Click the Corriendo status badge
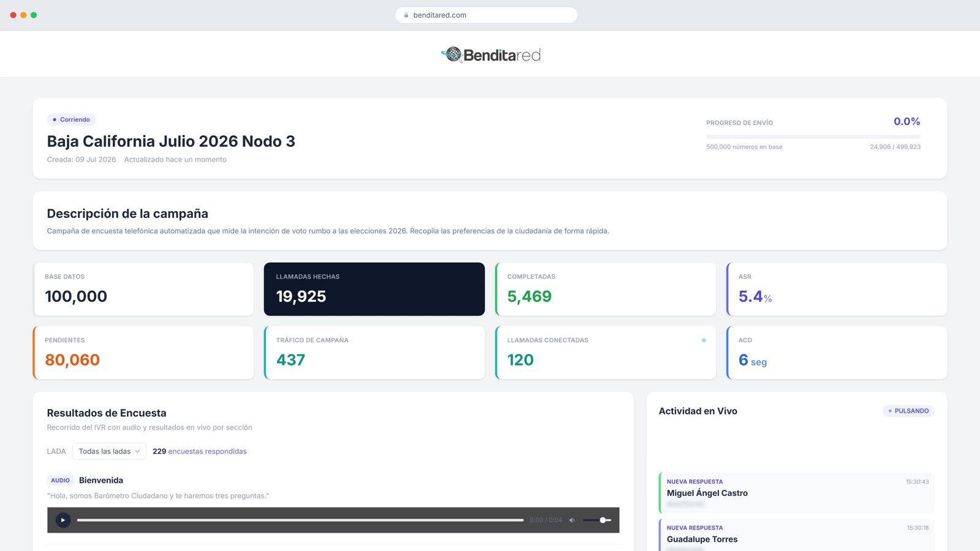 72,119
